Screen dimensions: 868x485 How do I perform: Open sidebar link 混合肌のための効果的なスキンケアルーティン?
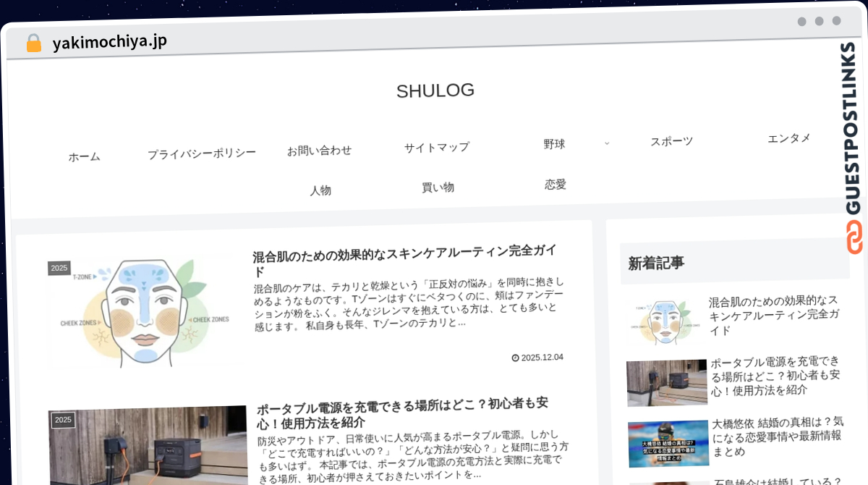pos(774,315)
